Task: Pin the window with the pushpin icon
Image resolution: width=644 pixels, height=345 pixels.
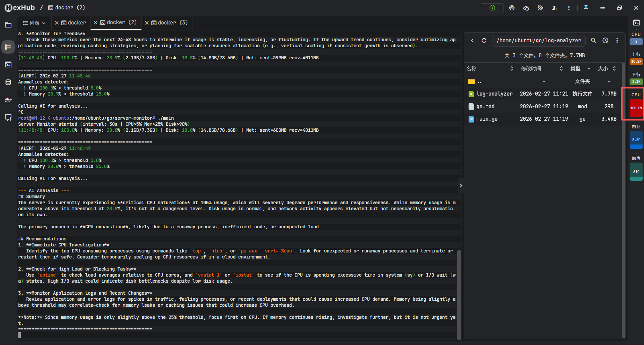Action: [x=586, y=8]
